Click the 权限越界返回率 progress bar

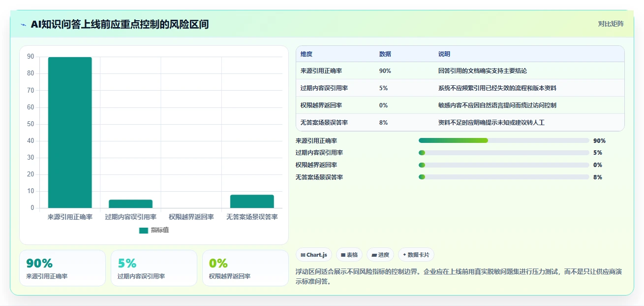pos(504,165)
